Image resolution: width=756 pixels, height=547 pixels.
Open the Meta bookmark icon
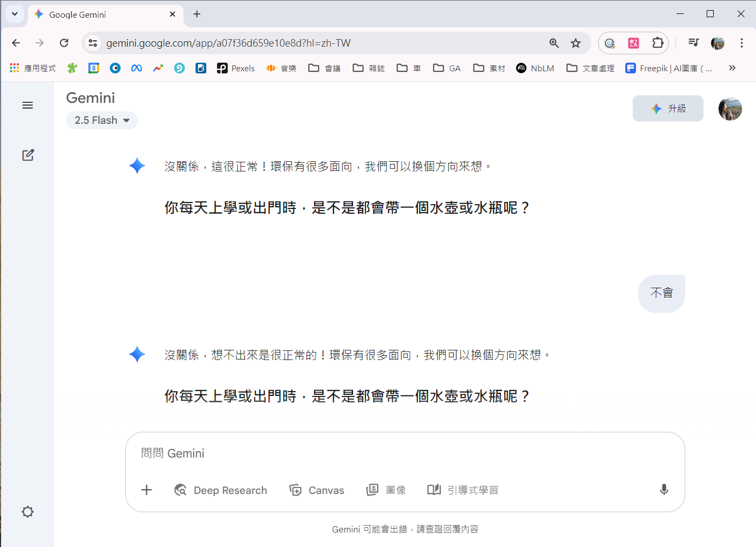(137, 68)
